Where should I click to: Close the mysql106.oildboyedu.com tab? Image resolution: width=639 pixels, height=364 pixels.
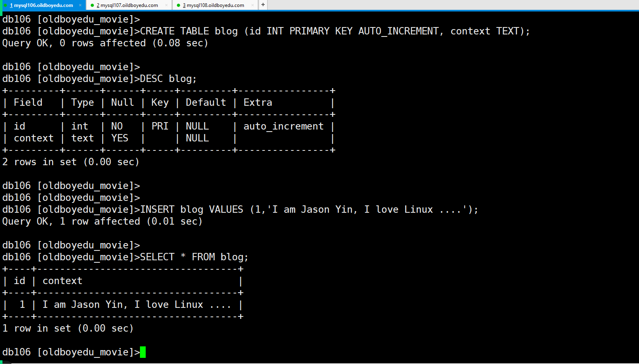point(80,5)
